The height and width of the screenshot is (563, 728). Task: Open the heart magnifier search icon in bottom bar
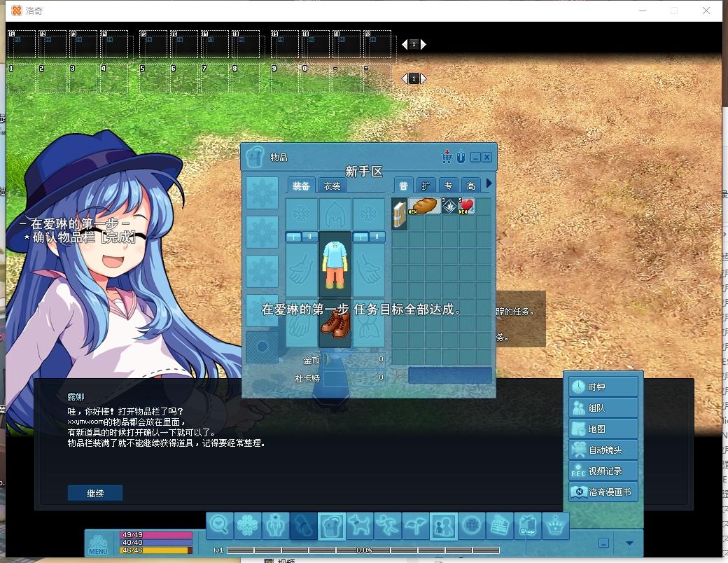coord(219,526)
